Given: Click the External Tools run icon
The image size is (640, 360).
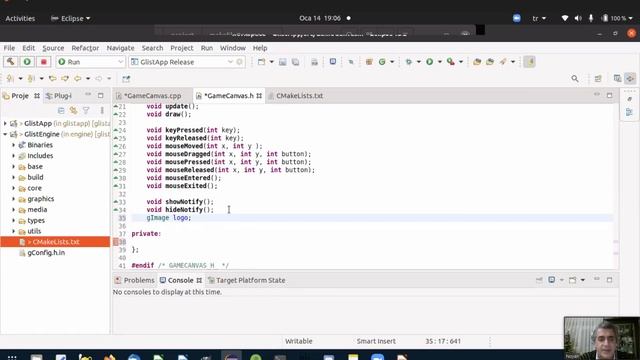Looking at the screenshot, I should [451, 62].
